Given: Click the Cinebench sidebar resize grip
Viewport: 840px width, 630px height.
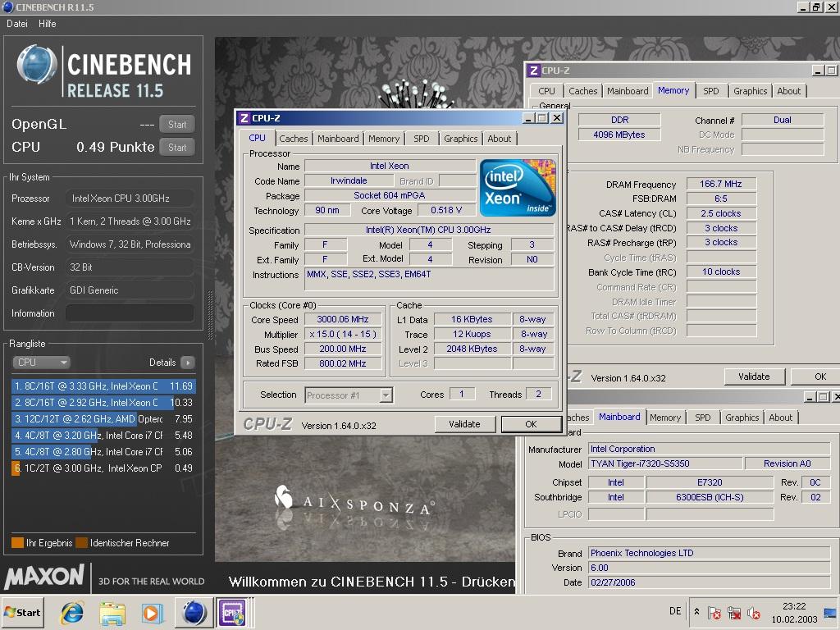Looking at the screenshot, I should pyautogui.click(x=209, y=315).
